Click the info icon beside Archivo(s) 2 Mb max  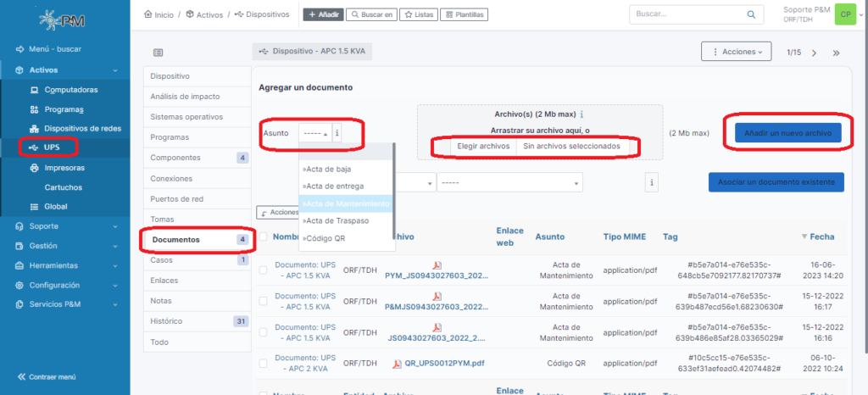click(x=582, y=114)
